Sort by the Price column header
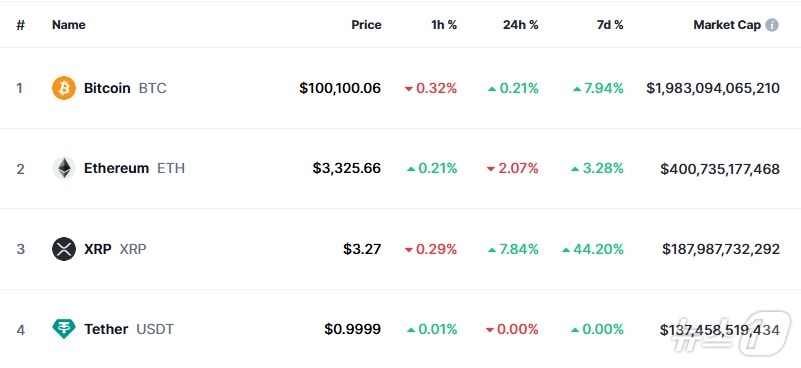The image size is (801, 368). (x=366, y=25)
